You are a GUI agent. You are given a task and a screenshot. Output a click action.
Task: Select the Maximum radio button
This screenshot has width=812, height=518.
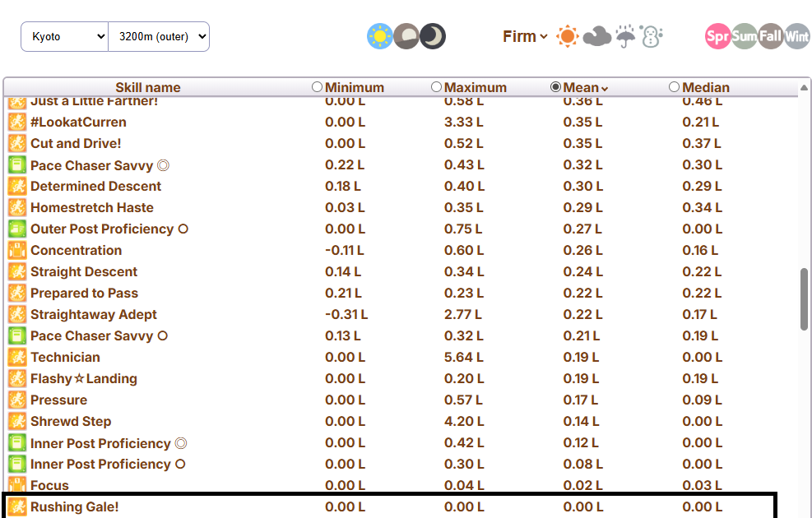[436, 87]
